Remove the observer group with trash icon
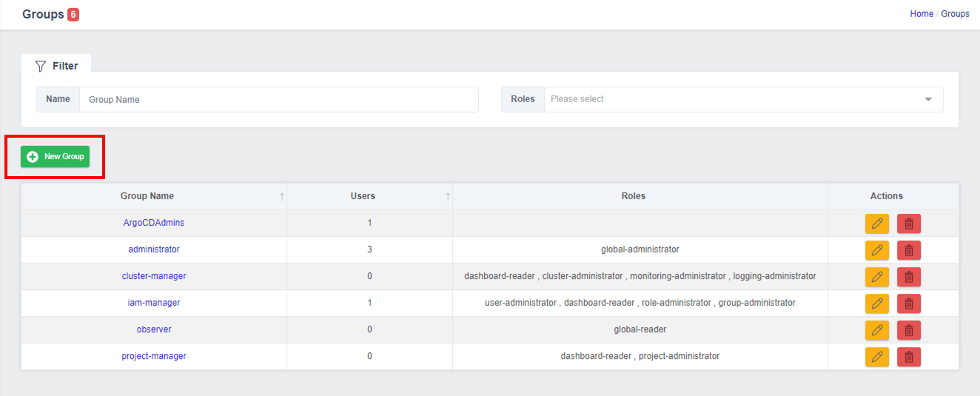 pyautogui.click(x=909, y=330)
